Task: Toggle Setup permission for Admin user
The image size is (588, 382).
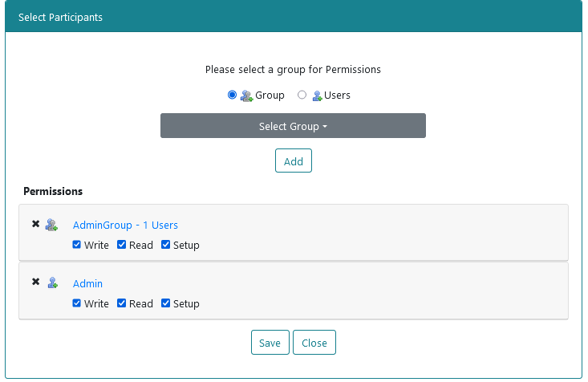Action: (x=166, y=303)
